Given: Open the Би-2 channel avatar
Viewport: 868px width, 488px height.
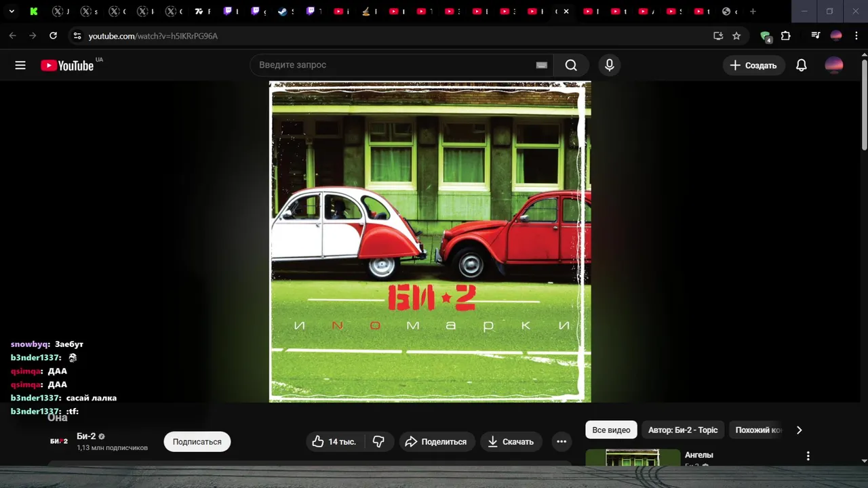Looking at the screenshot, I should 59,441.
